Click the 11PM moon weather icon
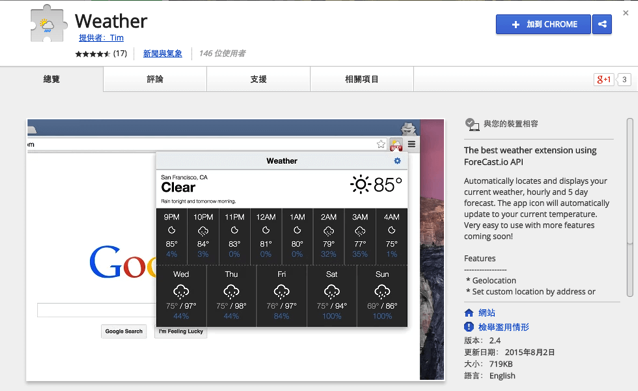 pyautogui.click(x=234, y=230)
